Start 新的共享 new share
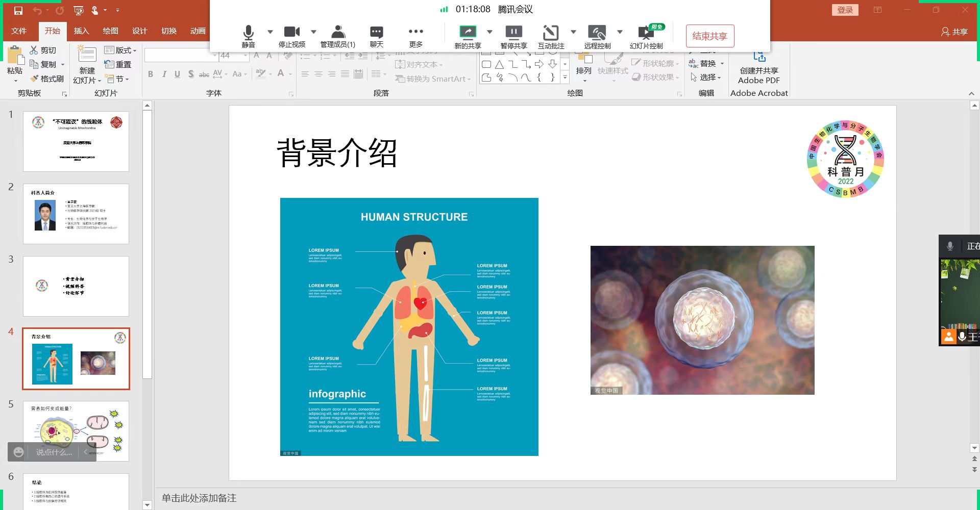This screenshot has width=980, height=510. [468, 37]
